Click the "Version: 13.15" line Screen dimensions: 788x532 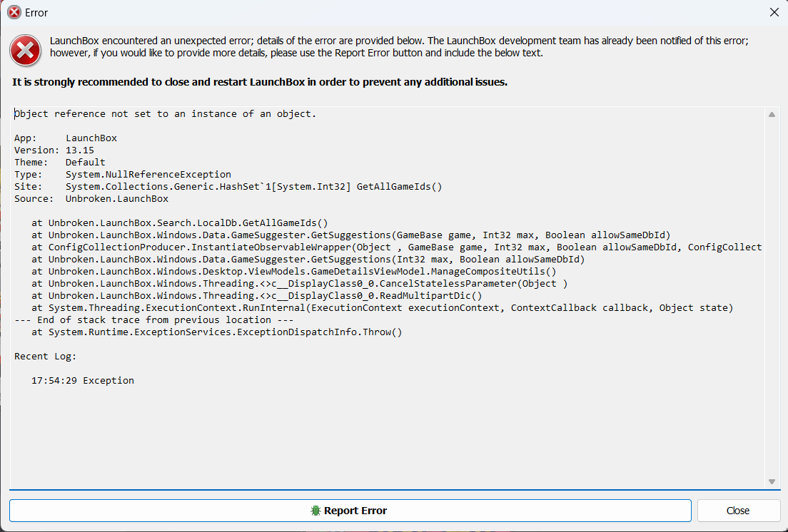coord(54,150)
